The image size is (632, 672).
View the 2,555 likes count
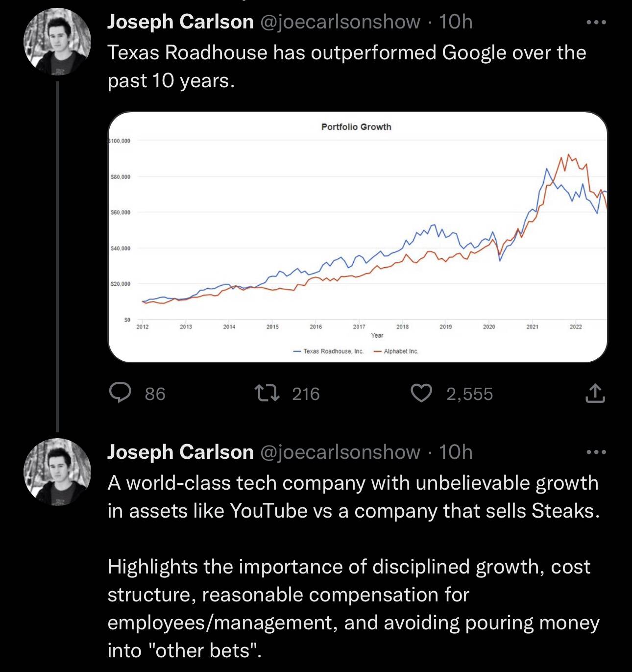click(469, 394)
